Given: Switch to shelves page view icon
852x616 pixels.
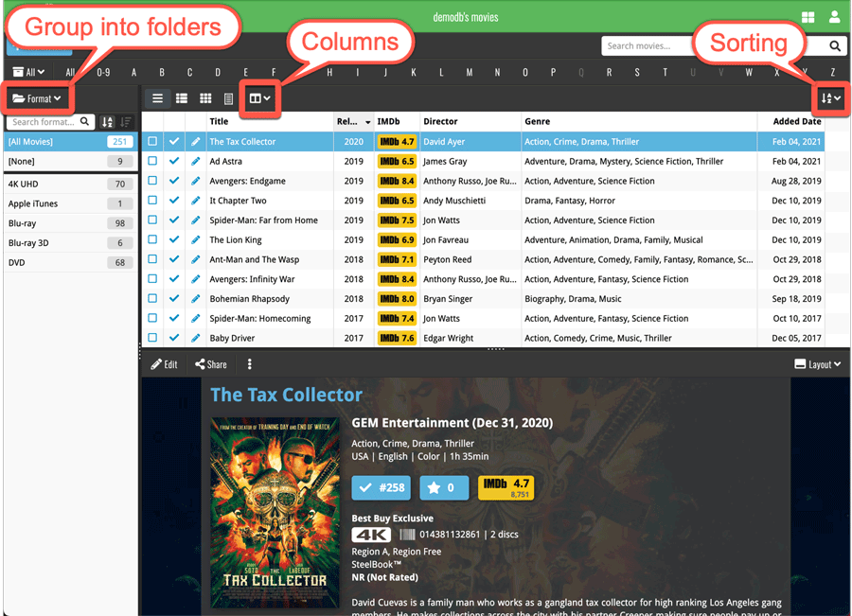Looking at the screenshot, I should pos(229,98).
